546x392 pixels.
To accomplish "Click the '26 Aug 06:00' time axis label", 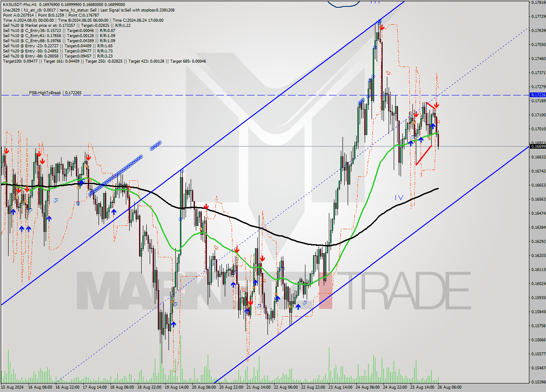I will pyautogui.click(x=449, y=387).
